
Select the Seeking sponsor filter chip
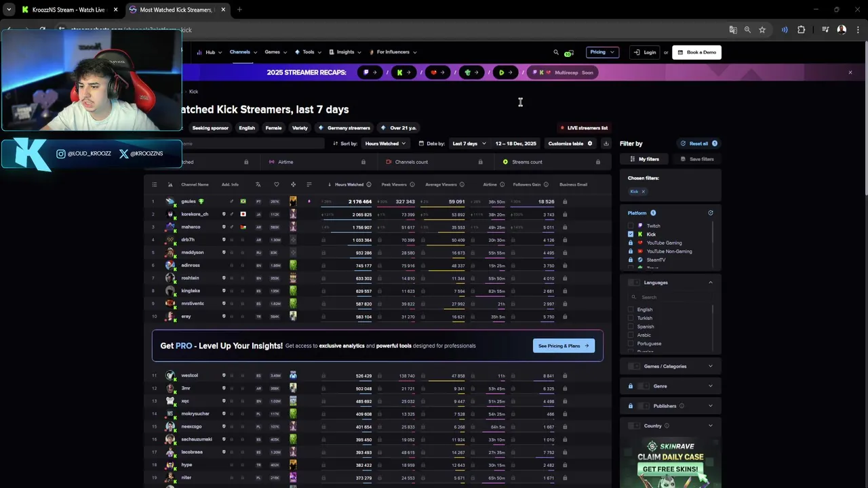tap(210, 127)
